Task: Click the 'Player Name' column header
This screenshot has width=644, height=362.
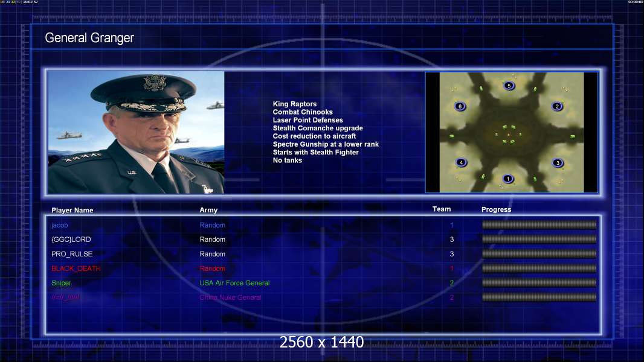Action: [x=72, y=211]
